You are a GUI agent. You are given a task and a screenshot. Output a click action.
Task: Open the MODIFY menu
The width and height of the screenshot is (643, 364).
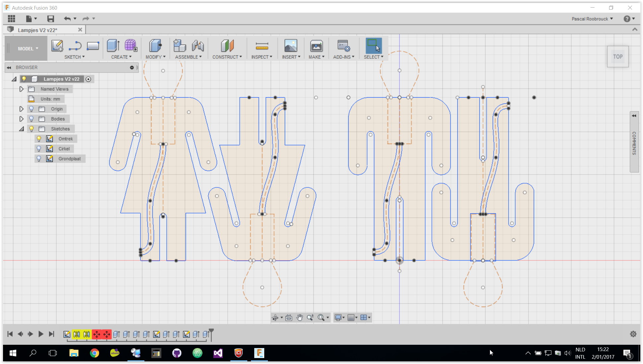pos(155,57)
